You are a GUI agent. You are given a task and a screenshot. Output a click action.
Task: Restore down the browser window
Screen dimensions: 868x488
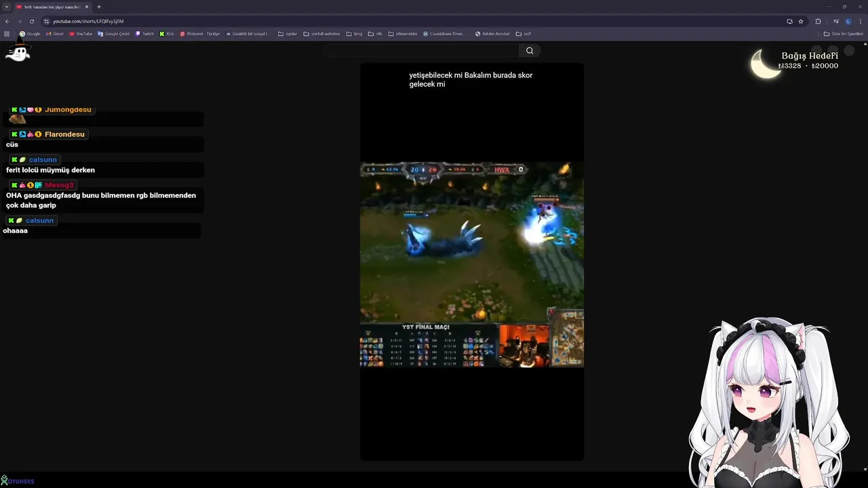coord(844,7)
